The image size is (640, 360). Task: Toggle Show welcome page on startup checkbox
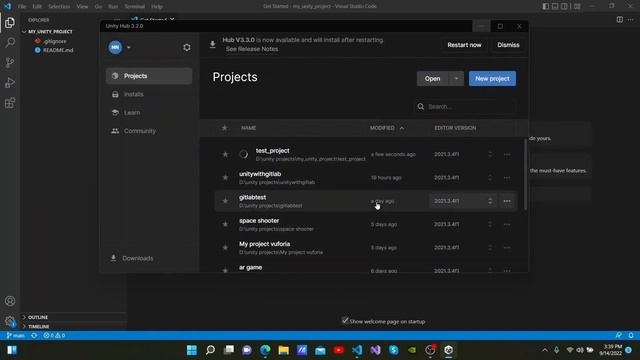(345, 321)
